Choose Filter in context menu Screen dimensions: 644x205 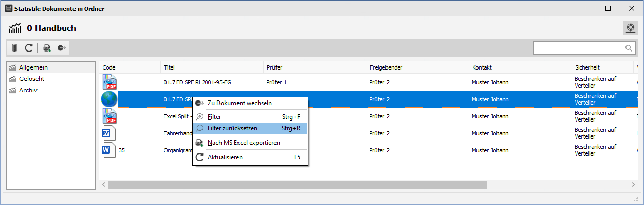250,117
